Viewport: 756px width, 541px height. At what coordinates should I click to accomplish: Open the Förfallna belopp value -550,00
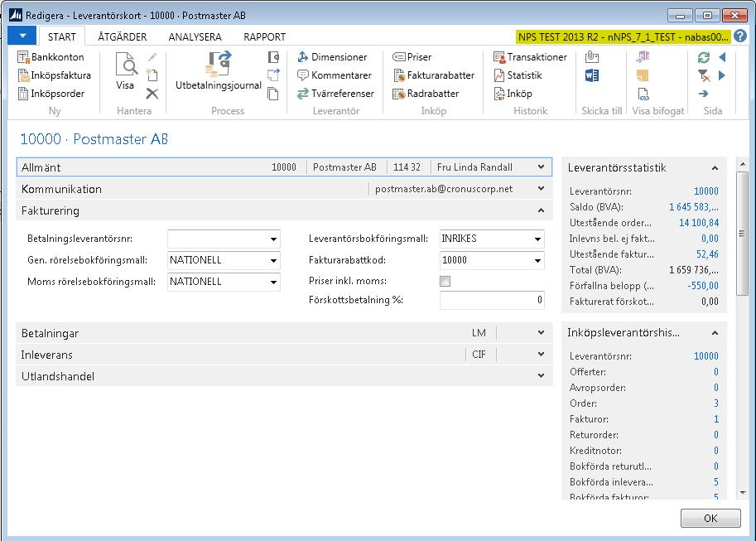pyautogui.click(x=703, y=286)
